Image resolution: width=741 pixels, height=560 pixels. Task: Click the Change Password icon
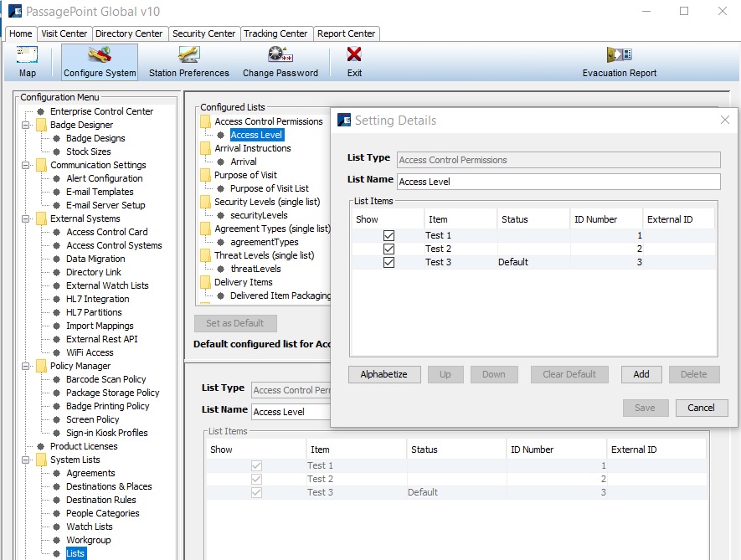coord(280,54)
